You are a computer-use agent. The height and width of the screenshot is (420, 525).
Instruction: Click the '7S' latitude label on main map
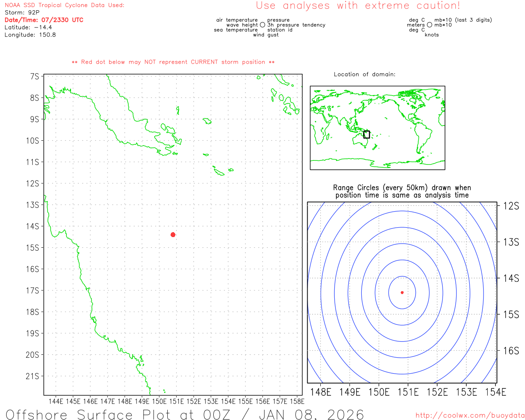tap(35, 77)
